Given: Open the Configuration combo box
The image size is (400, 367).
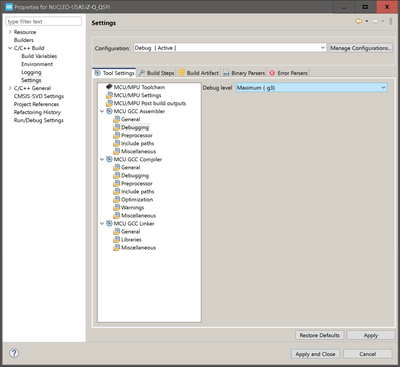Looking at the screenshot, I should point(230,48).
